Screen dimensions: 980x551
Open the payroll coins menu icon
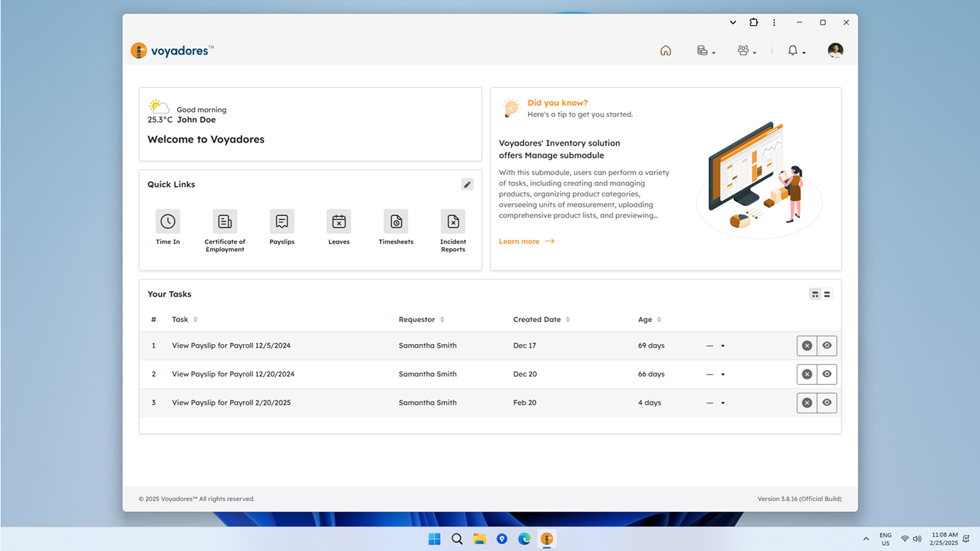pos(705,50)
